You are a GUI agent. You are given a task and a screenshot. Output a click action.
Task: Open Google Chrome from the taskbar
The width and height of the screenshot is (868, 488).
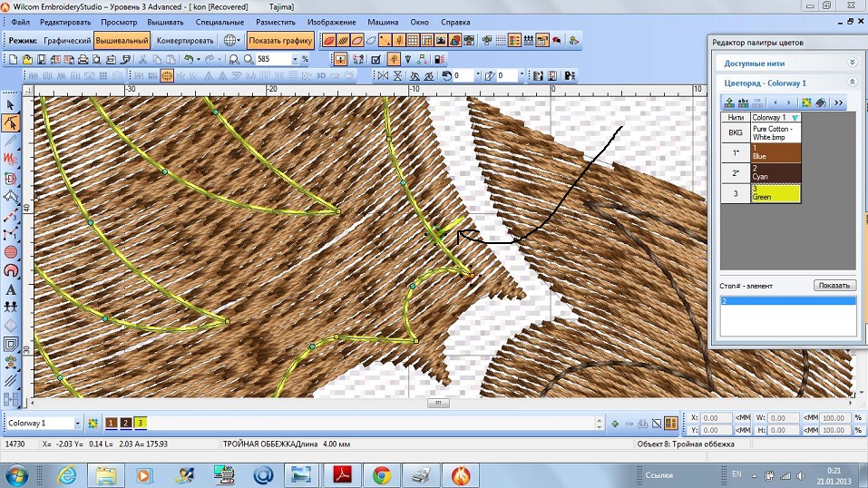[382, 473]
